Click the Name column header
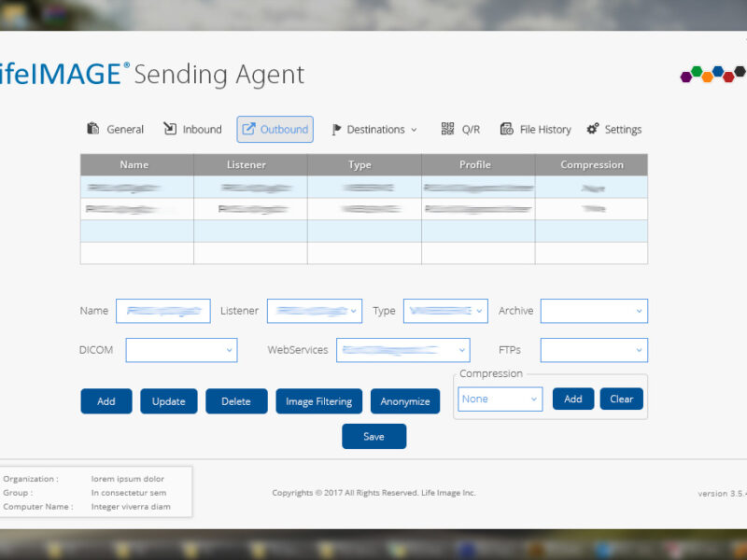 tap(136, 165)
